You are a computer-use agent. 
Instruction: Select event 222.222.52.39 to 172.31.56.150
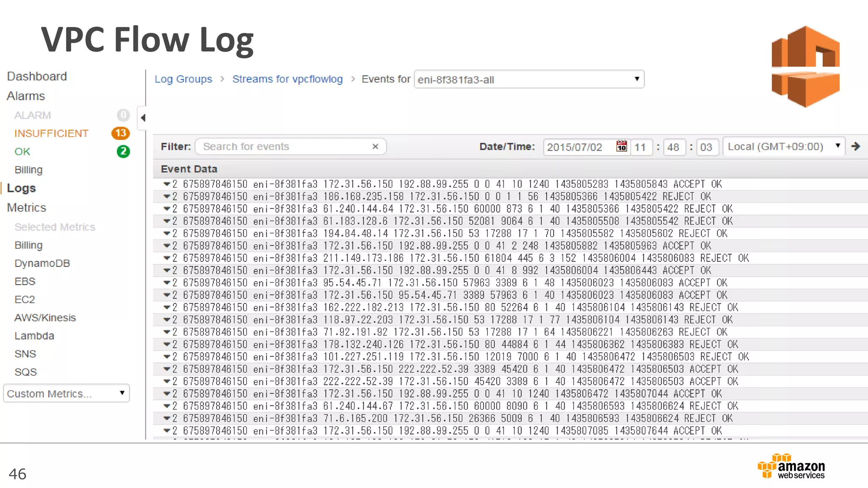(x=510, y=381)
